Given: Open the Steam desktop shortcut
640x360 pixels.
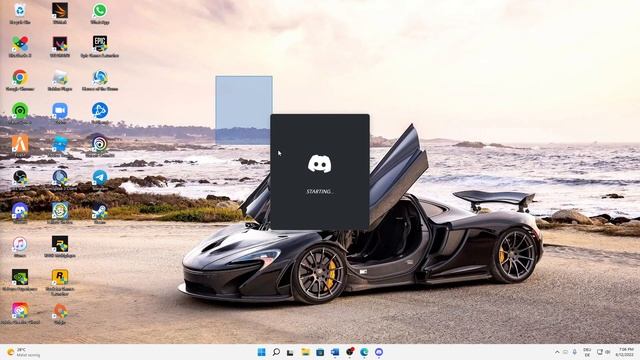Looking at the screenshot, I should click(x=100, y=213).
